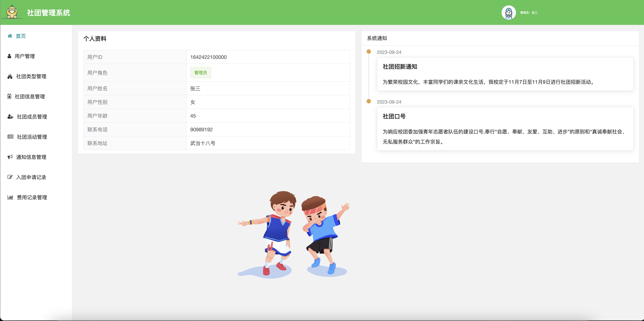Image resolution: width=644 pixels, height=321 pixels.
Task: Go to 费用记录管理 page
Action: [32, 197]
